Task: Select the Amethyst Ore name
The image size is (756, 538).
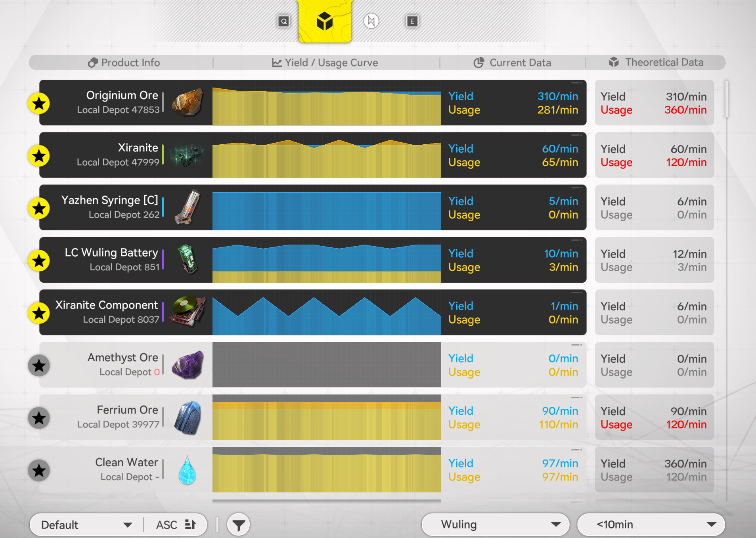Action: point(123,358)
